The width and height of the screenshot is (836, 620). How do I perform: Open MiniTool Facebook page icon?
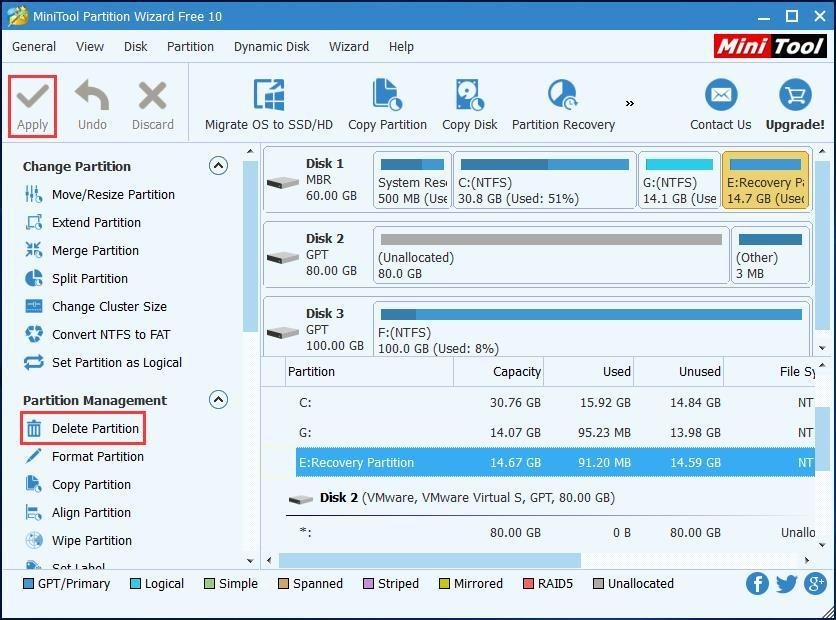tap(757, 583)
